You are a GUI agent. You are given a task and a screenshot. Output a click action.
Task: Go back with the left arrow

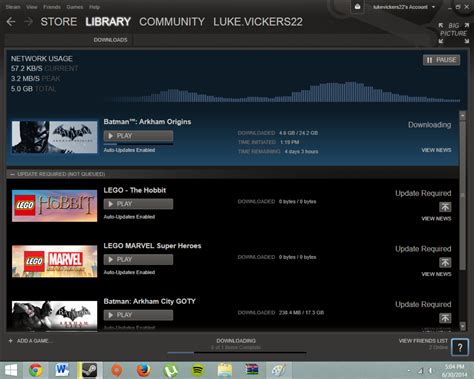tap(11, 22)
